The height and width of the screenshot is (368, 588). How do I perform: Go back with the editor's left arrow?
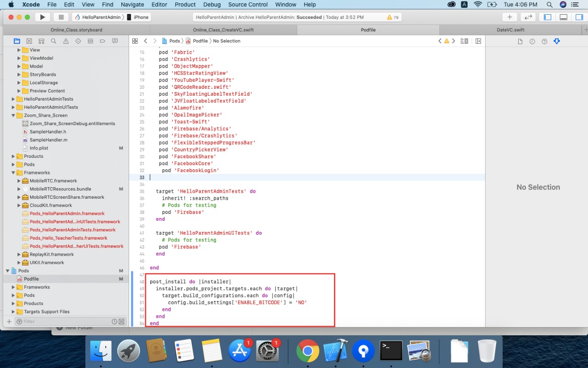[x=146, y=41]
